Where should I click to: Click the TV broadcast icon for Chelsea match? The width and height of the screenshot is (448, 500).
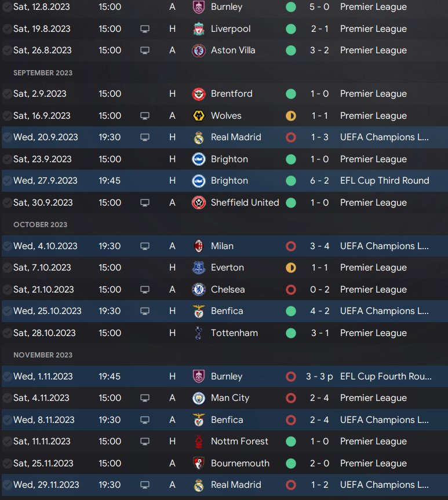coord(145,290)
